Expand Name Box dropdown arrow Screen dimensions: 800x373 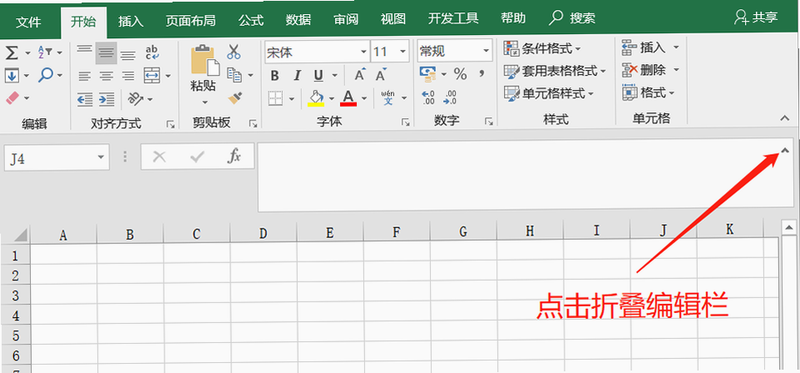pos(101,157)
